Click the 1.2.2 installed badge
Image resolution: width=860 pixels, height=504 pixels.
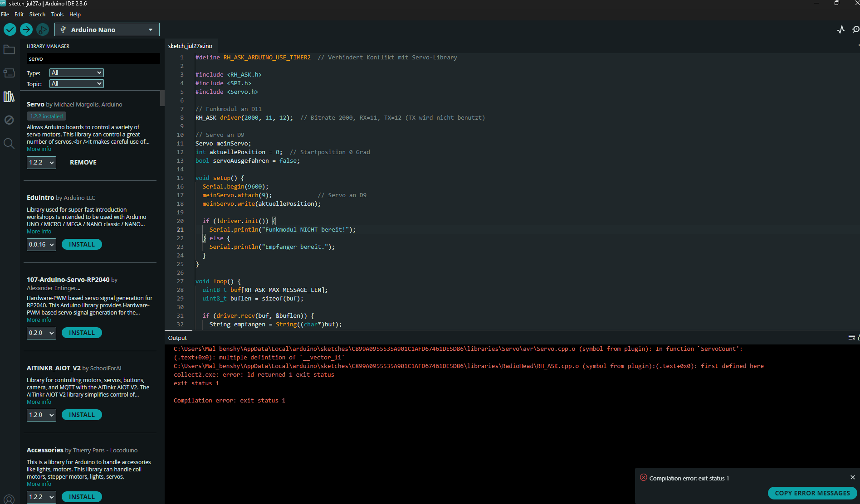(46, 116)
